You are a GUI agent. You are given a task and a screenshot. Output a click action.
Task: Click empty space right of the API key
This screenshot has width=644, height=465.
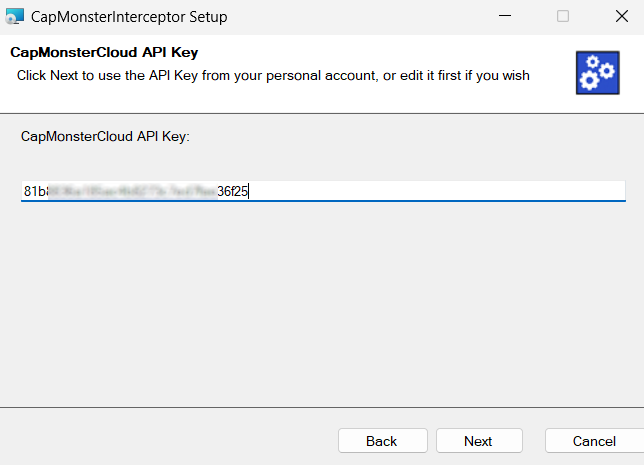[x=450, y=191]
